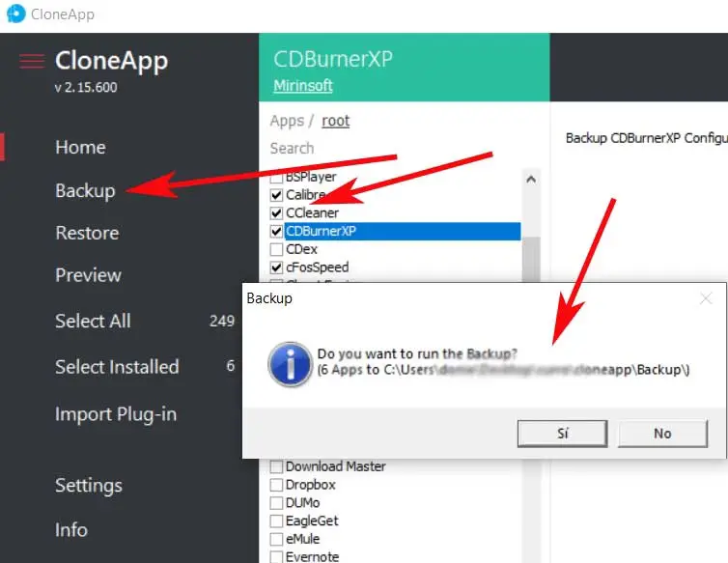
Task: Open the Restore section
Action: 87,233
